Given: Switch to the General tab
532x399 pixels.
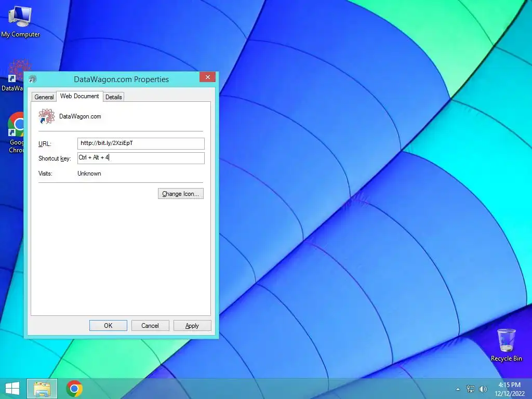Looking at the screenshot, I should [44, 97].
